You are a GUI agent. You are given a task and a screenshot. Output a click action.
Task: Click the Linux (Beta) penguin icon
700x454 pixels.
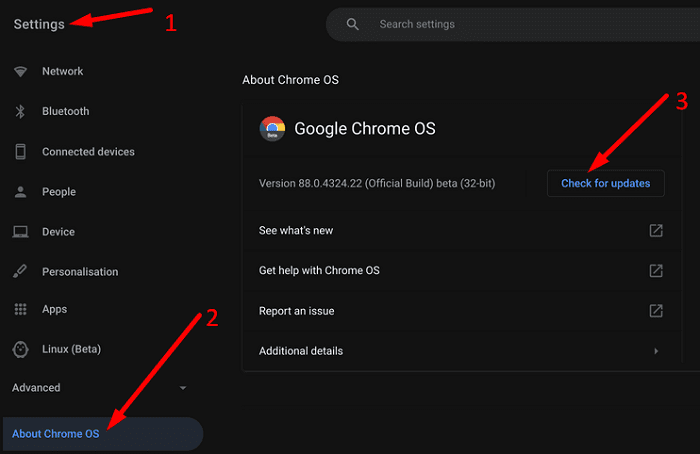[x=20, y=349]
